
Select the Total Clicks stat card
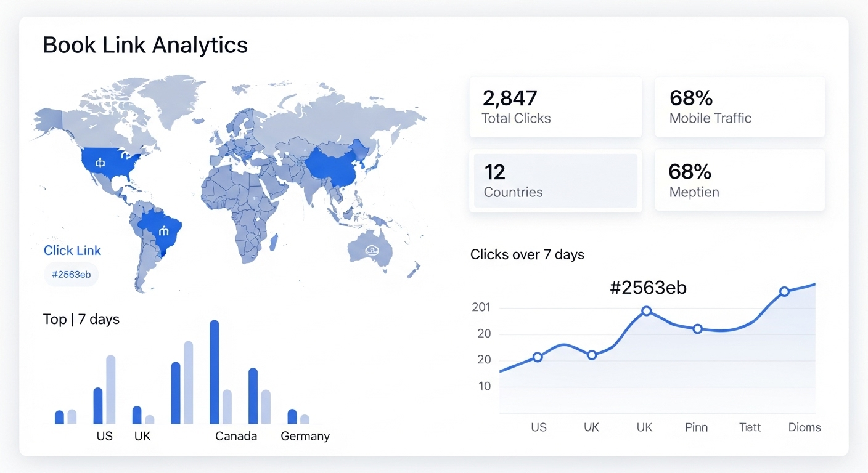coord(555,107)
